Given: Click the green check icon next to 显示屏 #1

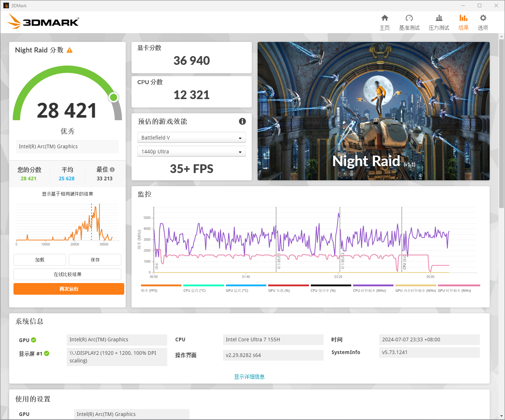Looking at the screenshot, I should 47,353.
